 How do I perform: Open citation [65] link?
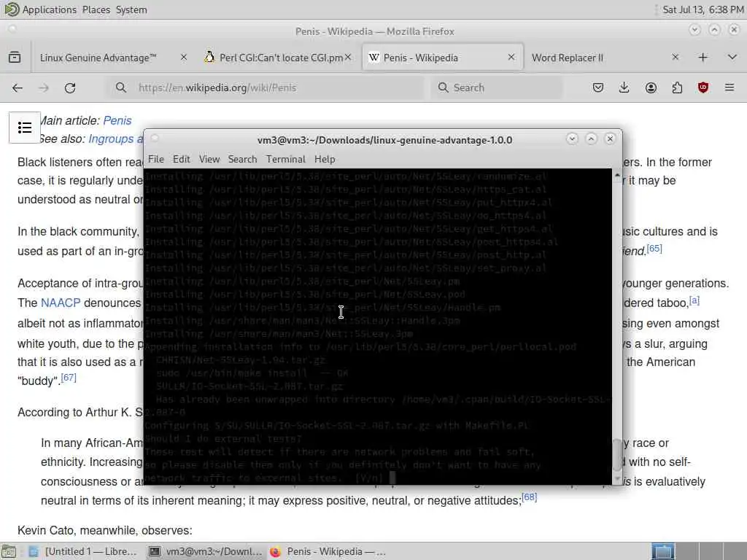point(654,249)
